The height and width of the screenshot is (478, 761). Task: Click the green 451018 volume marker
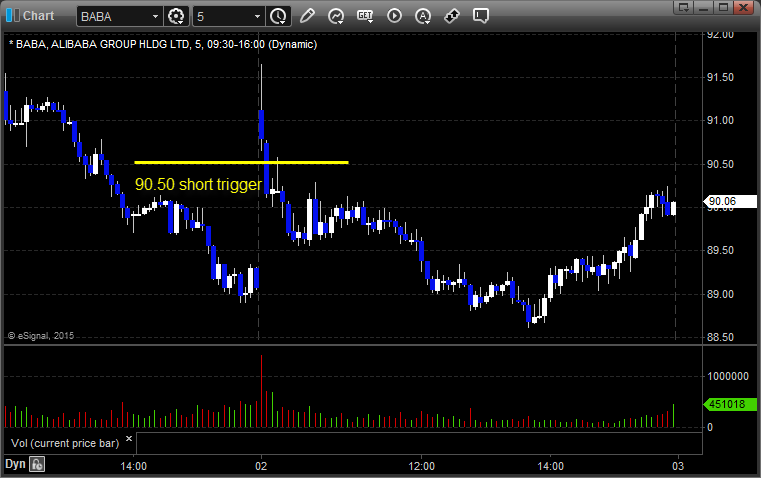(x=730, y=404)
